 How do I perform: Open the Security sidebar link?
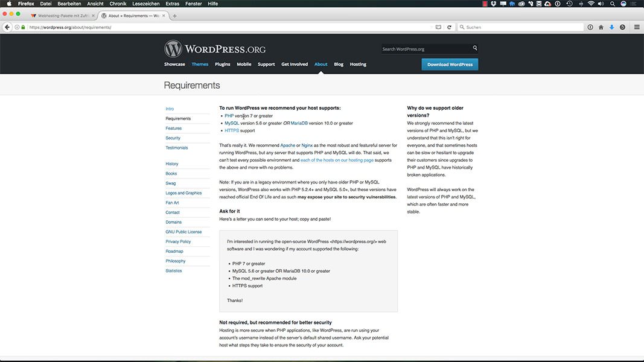(x=173, y=138)
